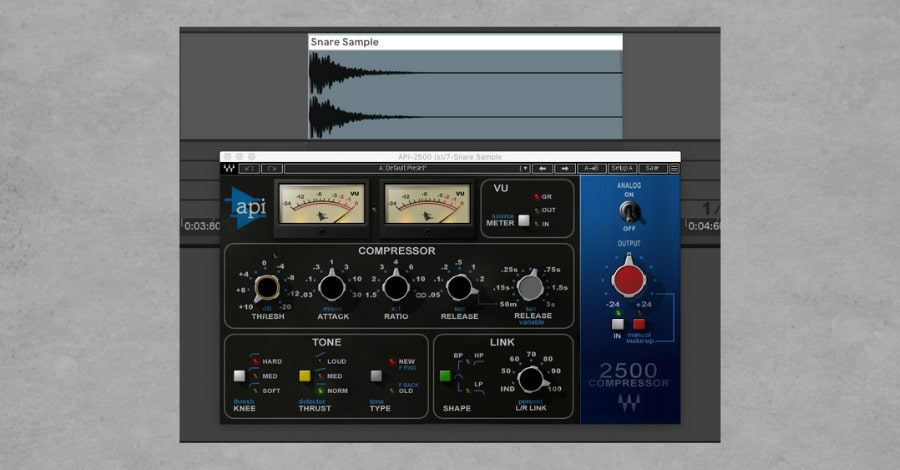Screen dimensions: 900x470
Task: Click the COMPRESSOR section heading
Action: tap(397, 251)
